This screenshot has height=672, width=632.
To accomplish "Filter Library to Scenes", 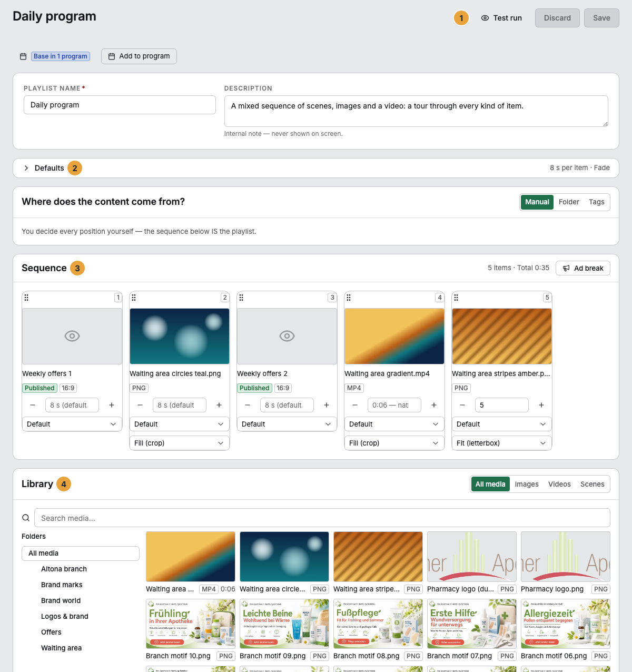I will pyautogui.click(x=592, y=485).
